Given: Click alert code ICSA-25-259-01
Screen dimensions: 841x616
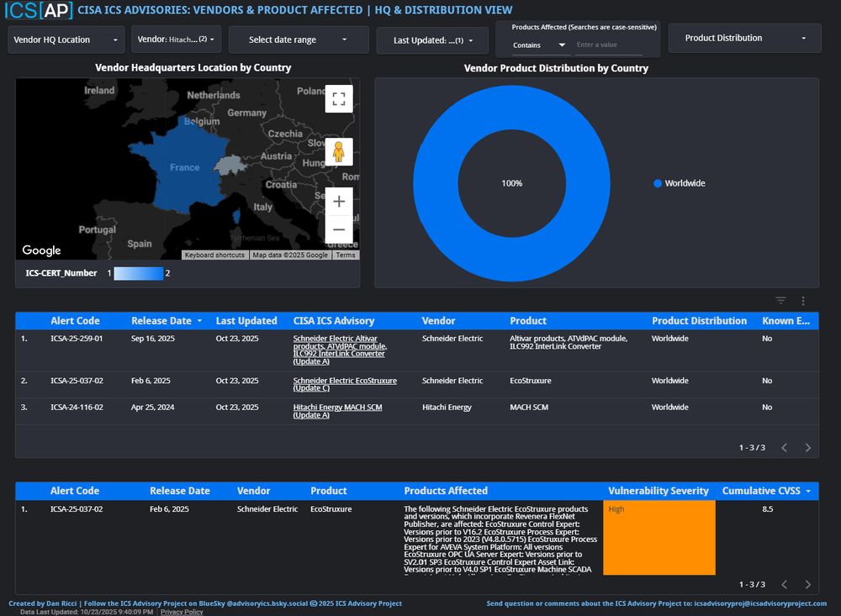Looking at the screenshot, I should [77, 339].
